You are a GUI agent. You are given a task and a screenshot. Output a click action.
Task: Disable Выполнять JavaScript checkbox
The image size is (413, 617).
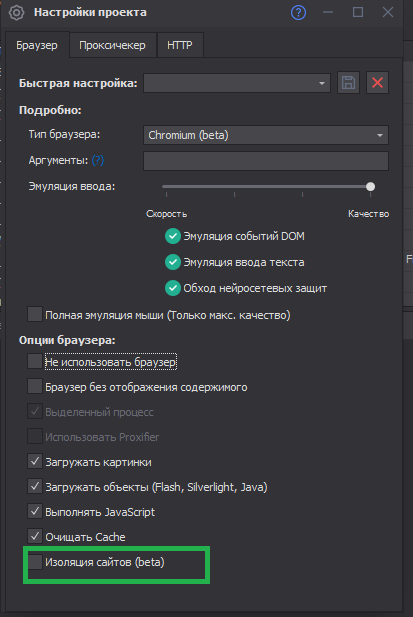click(x=35, y=511)
